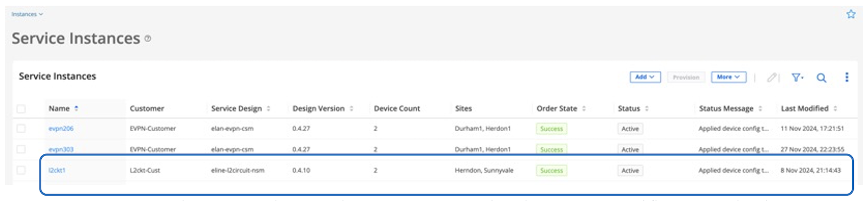Image resolution: width=868 pixels, height=201 pixels.
Task: Open the evpn206 instance link
Action: tap(61, 128)
